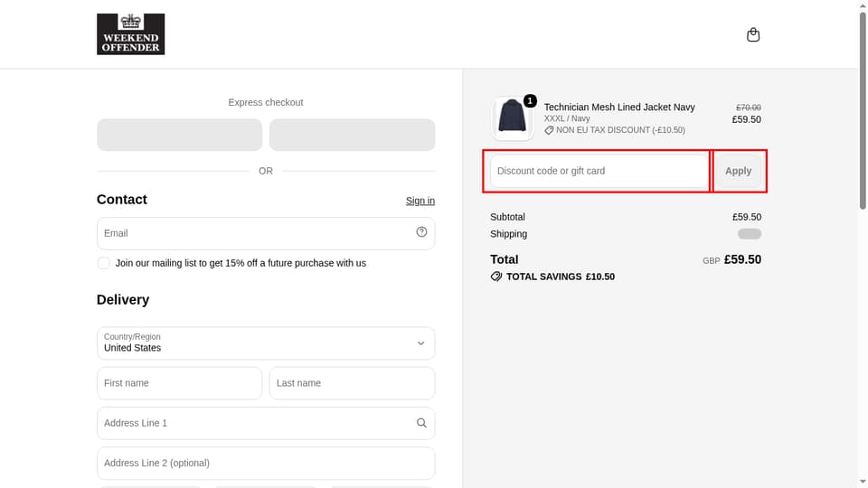Click the struck-through £70.00 price
This screenshot has height=488, width=868.
pos(749,108)
